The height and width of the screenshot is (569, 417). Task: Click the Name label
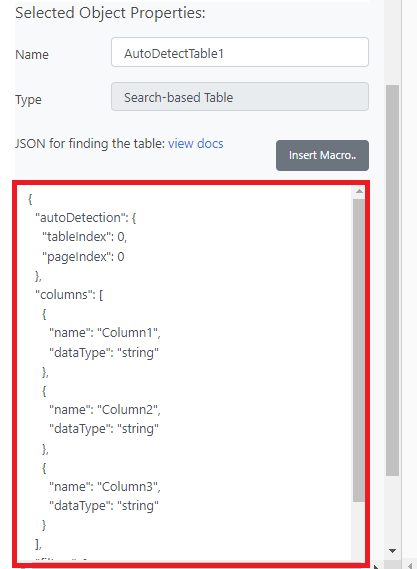[x=32, y=55]
